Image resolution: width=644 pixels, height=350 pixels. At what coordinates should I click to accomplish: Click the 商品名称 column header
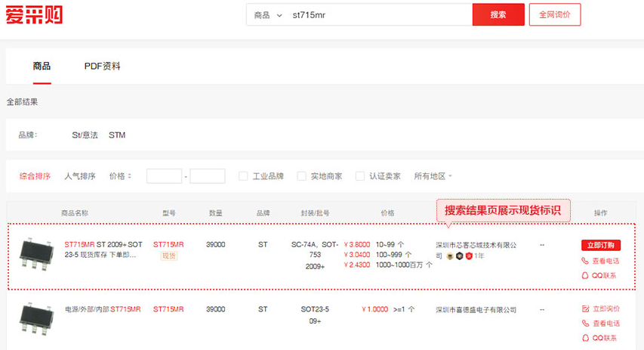pos(75,213)
